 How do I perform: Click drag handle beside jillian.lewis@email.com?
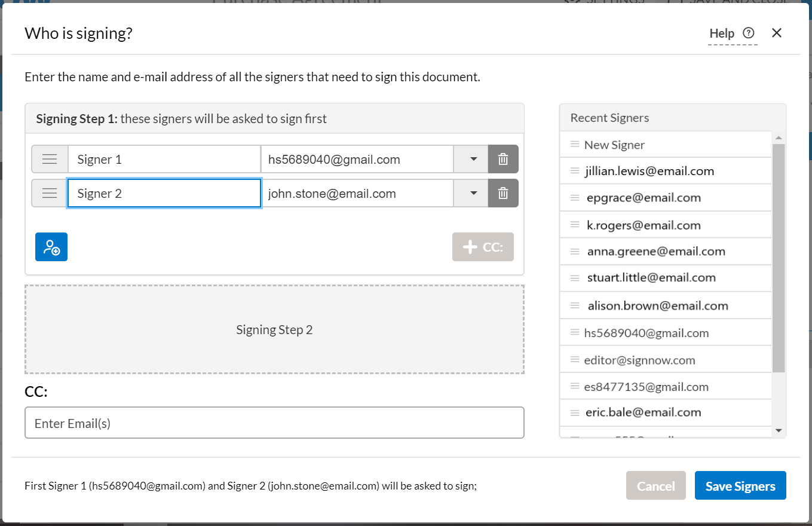(575, 171)
